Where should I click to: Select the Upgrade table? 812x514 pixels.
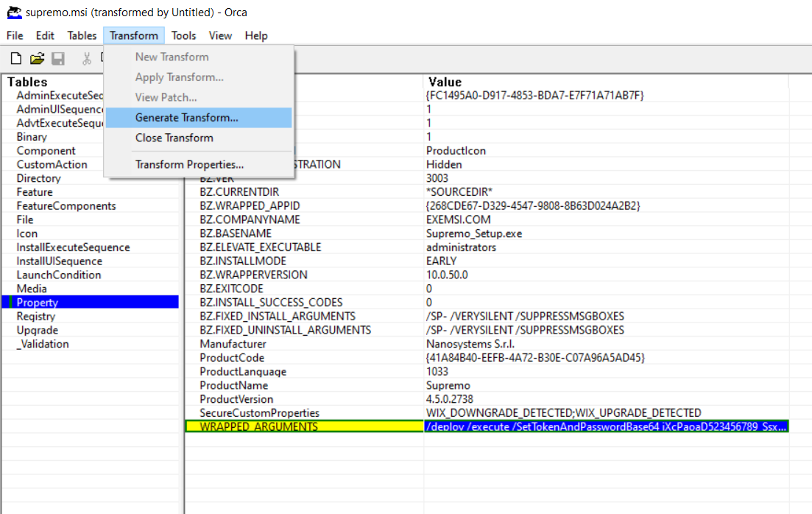38,330
